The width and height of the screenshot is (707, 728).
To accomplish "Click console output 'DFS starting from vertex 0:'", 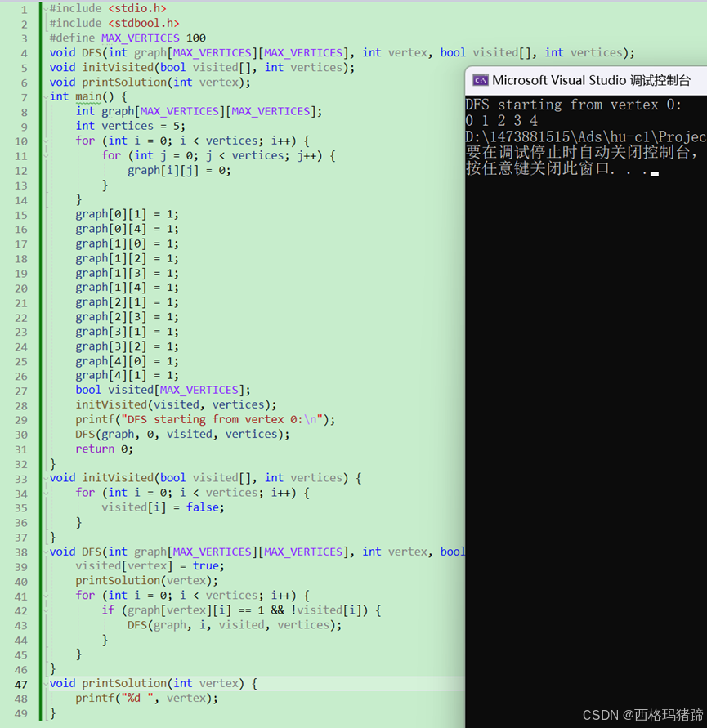I will (x=573, y=105).
